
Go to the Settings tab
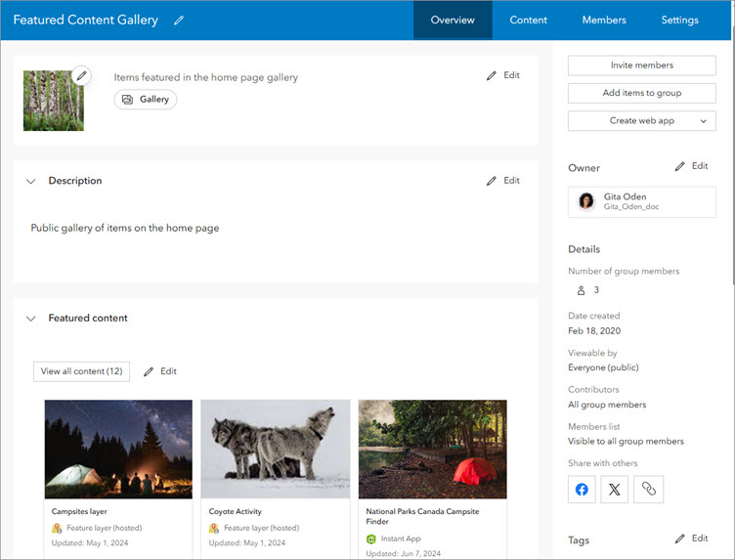679,21
